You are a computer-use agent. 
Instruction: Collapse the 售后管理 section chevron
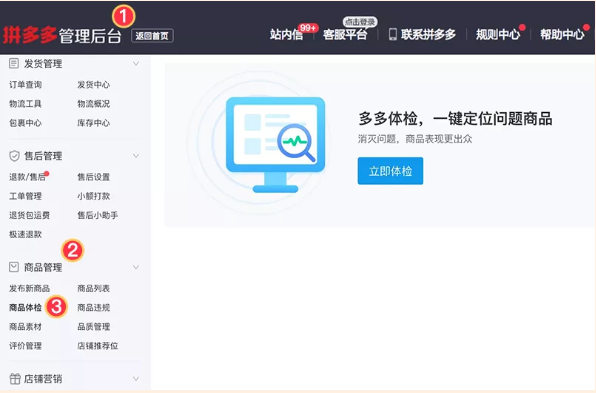tap(136, 156)
